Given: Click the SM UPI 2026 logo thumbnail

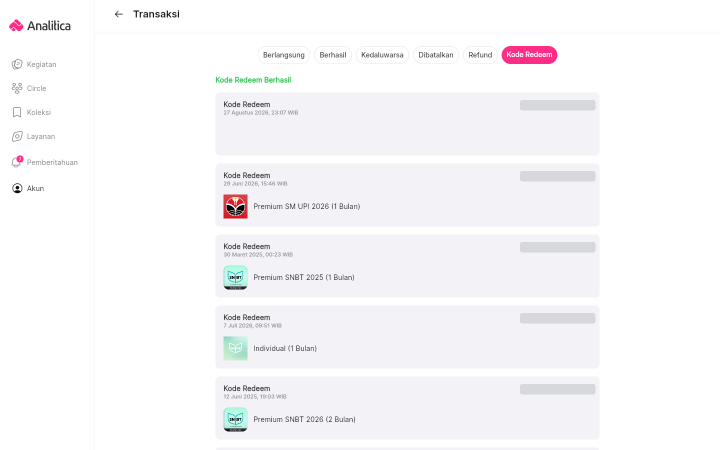Looking at the screenshot, I should 235,206.
